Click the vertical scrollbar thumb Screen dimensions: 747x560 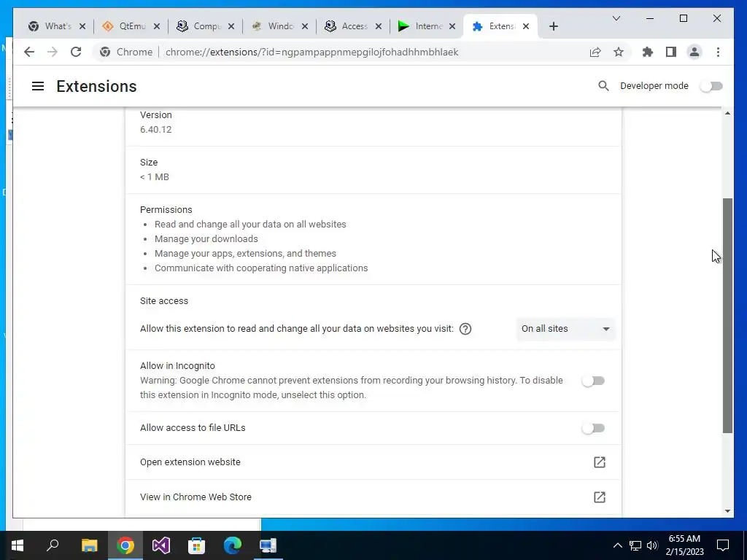click(x=727, y=315)
